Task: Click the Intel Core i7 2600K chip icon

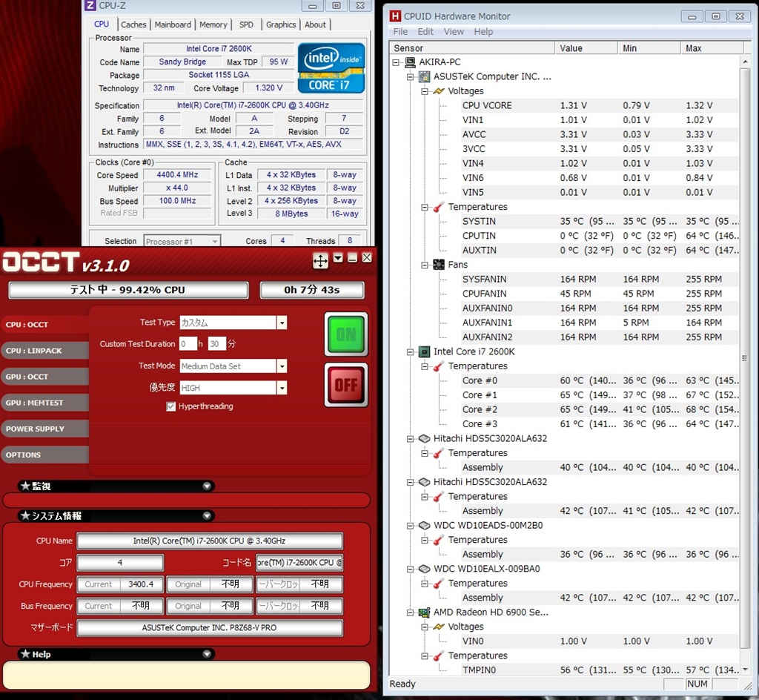Action: pos(425,351)
